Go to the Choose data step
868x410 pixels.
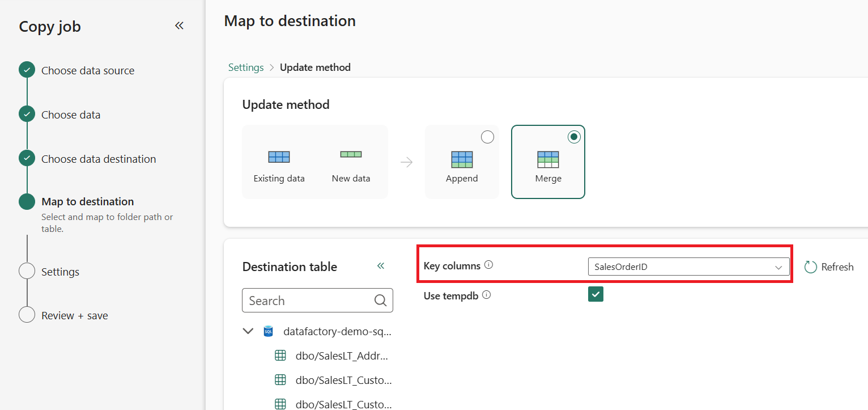click(x=71, y=115)
